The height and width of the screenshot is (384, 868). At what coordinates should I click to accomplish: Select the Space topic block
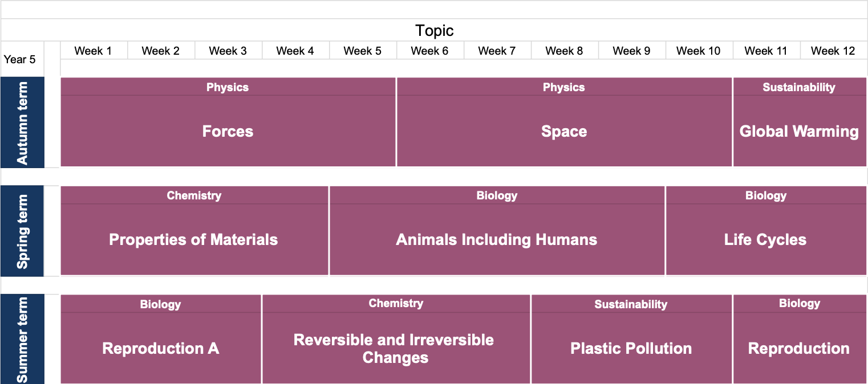[x=563, y=132]
